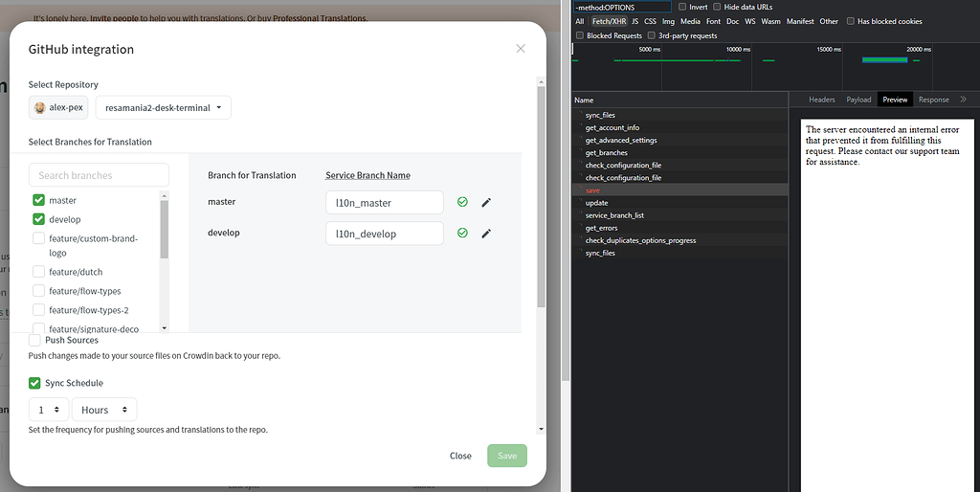Open the Response tab in DevTools

pyautogui.click(x=934, y=100)
